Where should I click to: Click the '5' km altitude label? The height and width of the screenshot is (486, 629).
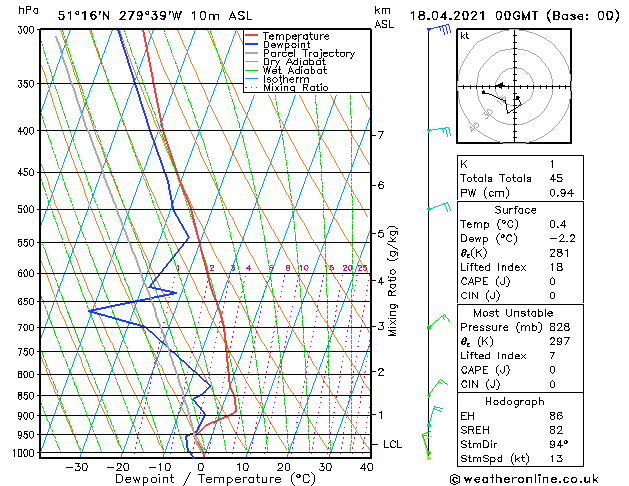click(x=381, y=233)
